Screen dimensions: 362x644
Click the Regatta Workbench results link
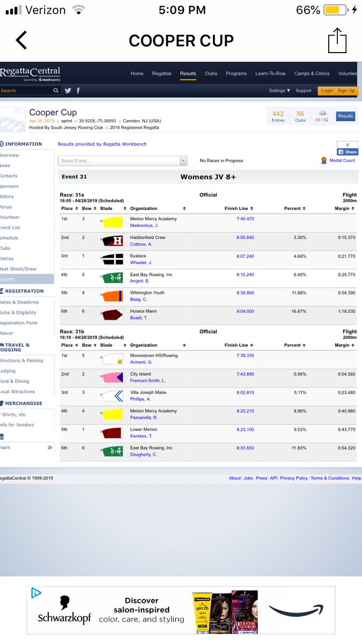102,144
